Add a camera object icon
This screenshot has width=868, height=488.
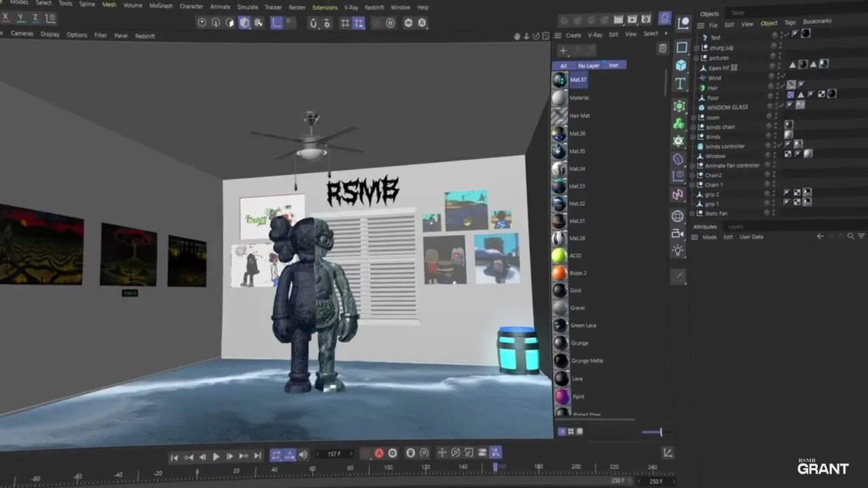tap(677, 233)
